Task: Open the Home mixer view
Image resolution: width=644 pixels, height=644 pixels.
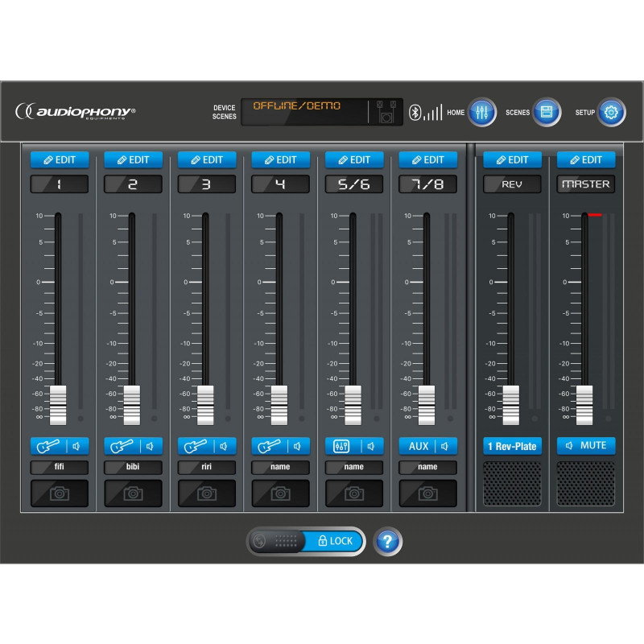Action: point(481,112)
